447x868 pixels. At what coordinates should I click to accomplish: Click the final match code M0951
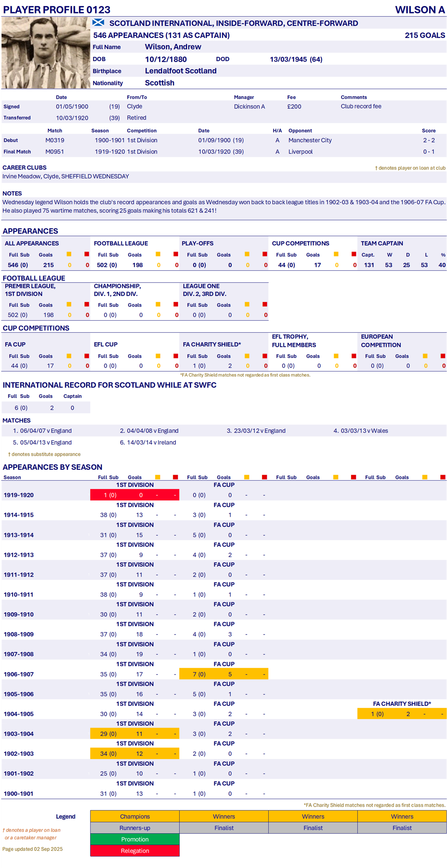pyautogui.click(x=55, y=152)
